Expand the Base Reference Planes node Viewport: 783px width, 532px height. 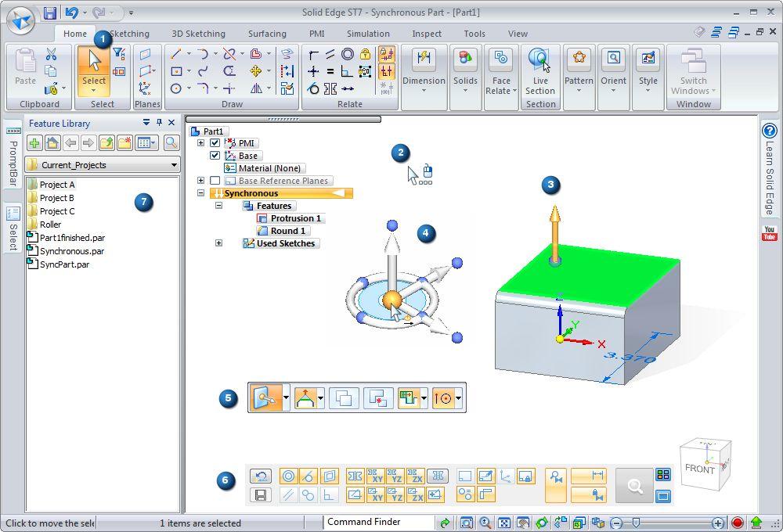[x=200, y=181]
